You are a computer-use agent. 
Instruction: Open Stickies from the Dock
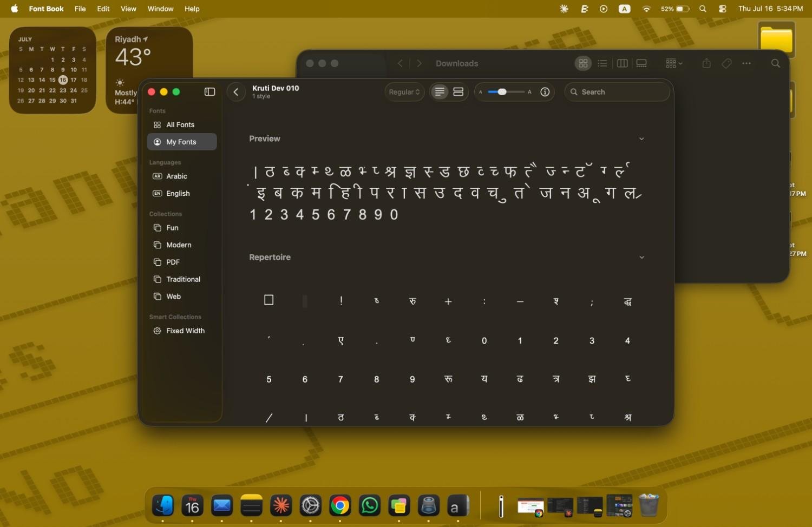tap(399, 506)
